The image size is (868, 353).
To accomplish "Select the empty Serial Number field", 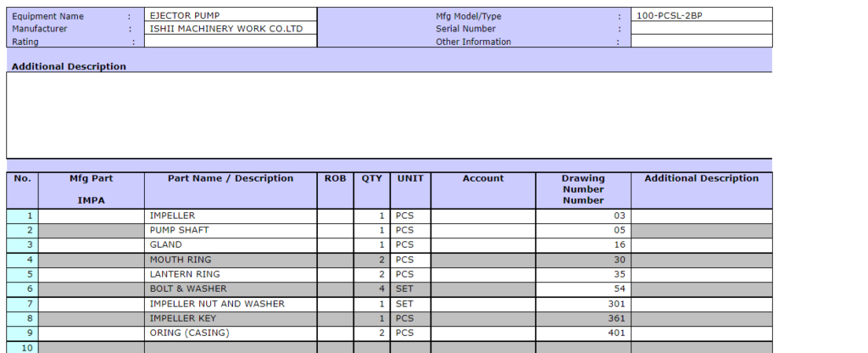I will (701, 28).
